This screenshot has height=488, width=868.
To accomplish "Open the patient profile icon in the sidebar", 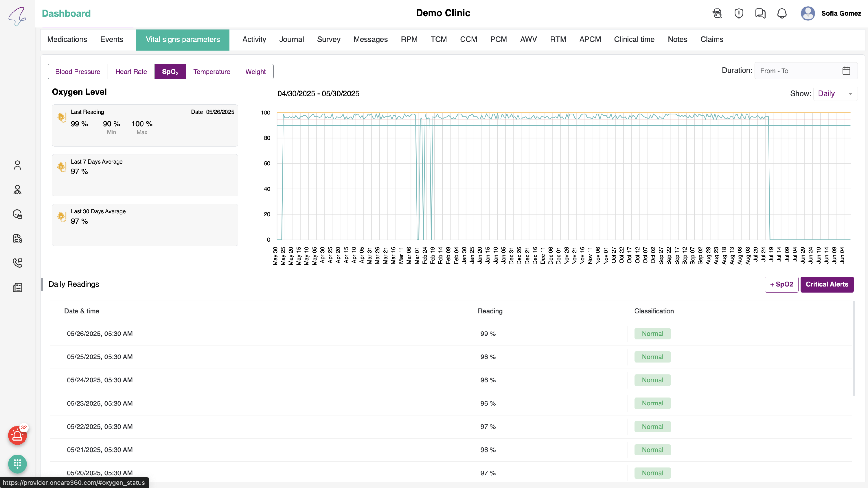I will pos(17,165).
